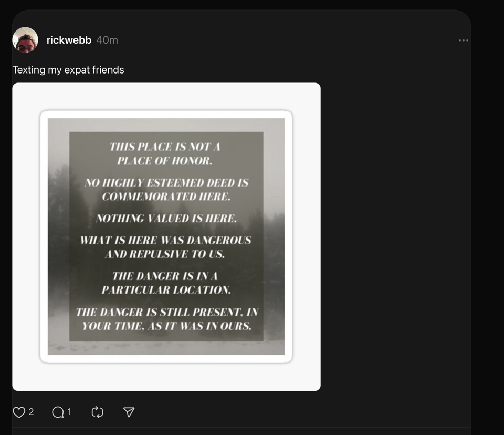
Task: Click 'THE DANGER IS STILL PRESENT' line in image
Action: click(x=167, y=319)
